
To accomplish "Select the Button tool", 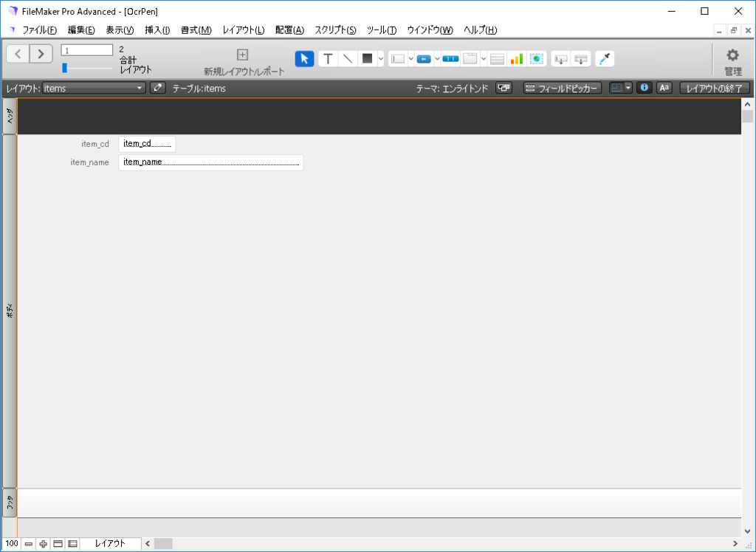I will (424, 59).
